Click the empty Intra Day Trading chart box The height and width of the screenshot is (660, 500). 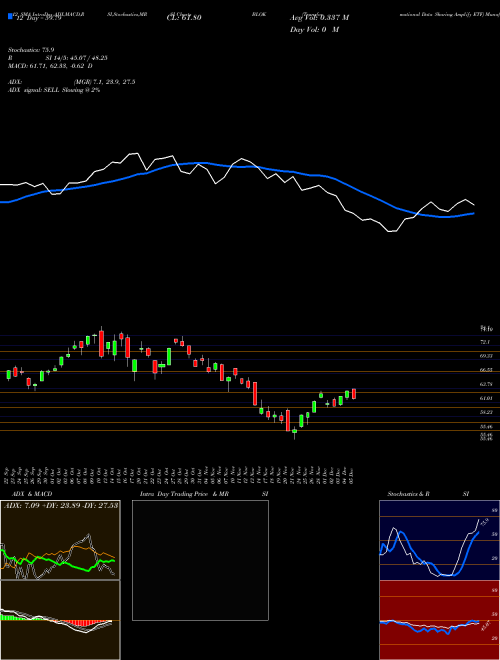(200, 560)
